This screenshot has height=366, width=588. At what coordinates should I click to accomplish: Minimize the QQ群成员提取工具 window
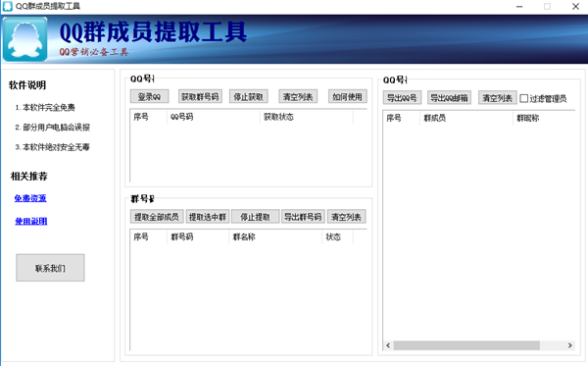[519, 7]
